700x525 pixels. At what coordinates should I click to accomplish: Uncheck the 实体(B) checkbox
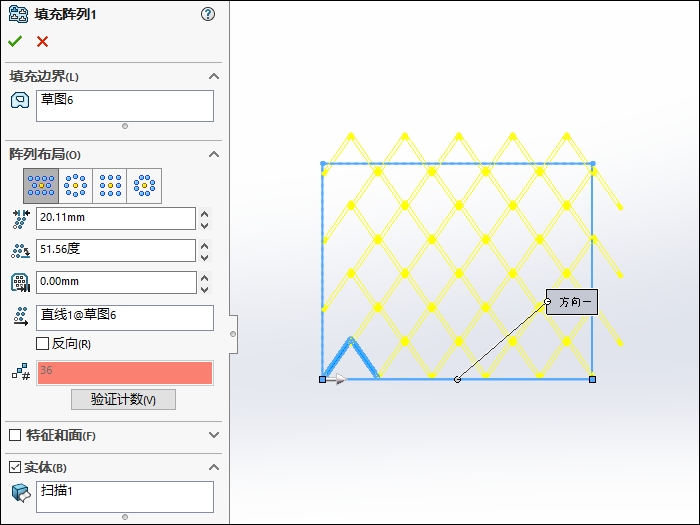coord(15,467)
